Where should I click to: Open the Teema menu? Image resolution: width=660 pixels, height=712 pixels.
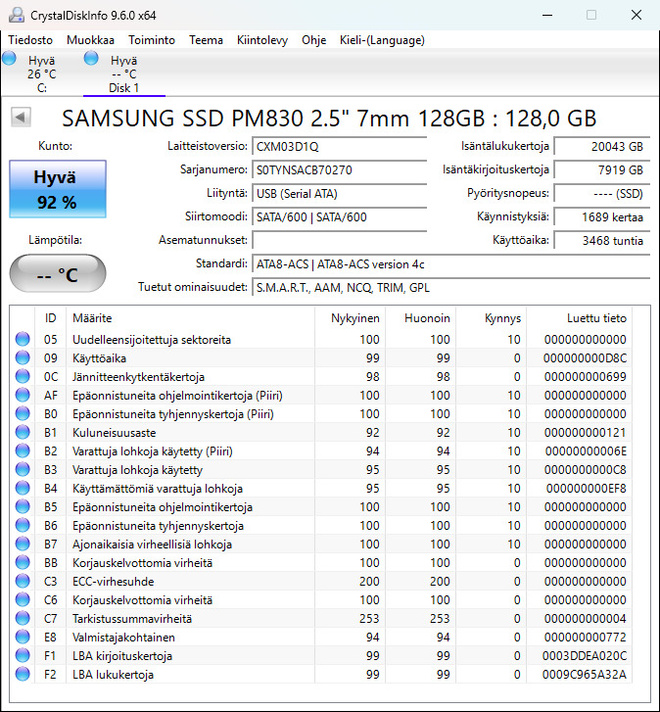pyautogui.click(x=206, y=40)
